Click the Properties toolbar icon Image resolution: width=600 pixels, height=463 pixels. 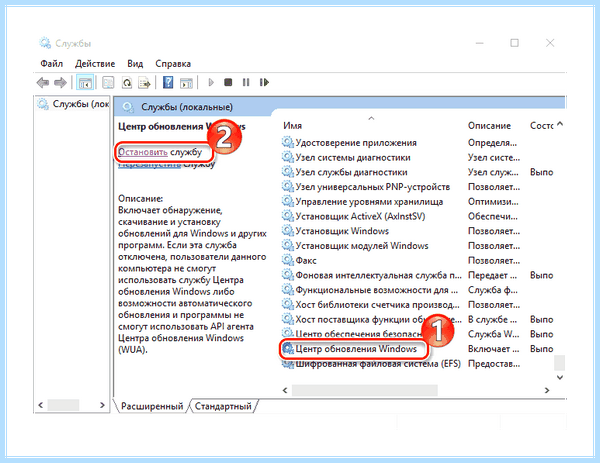[108, 82]
